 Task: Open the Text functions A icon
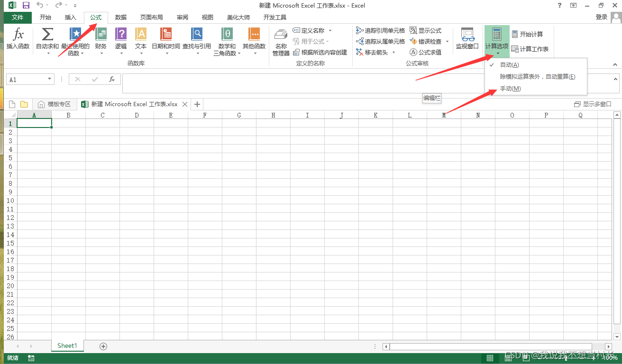coord(141,35)
